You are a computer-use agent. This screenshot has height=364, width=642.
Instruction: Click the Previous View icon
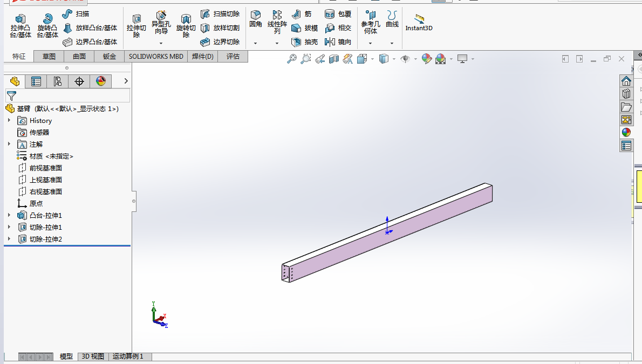point(320,59)
